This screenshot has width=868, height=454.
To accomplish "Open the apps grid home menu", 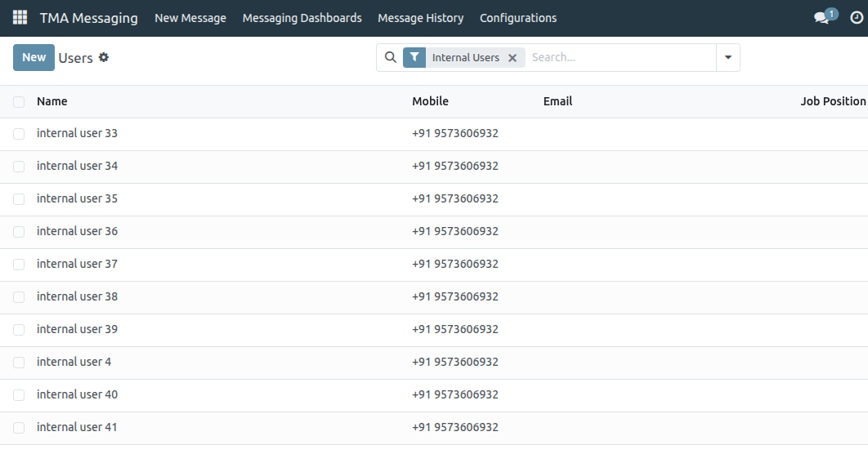I will [20, 17].
